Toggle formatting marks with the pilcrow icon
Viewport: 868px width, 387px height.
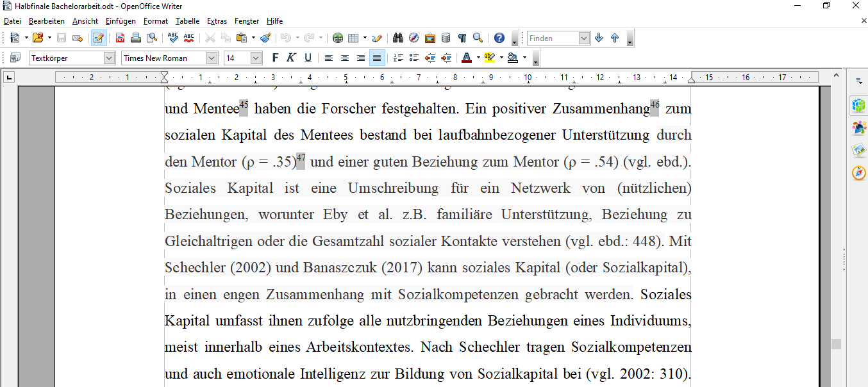tap(462, 38)
